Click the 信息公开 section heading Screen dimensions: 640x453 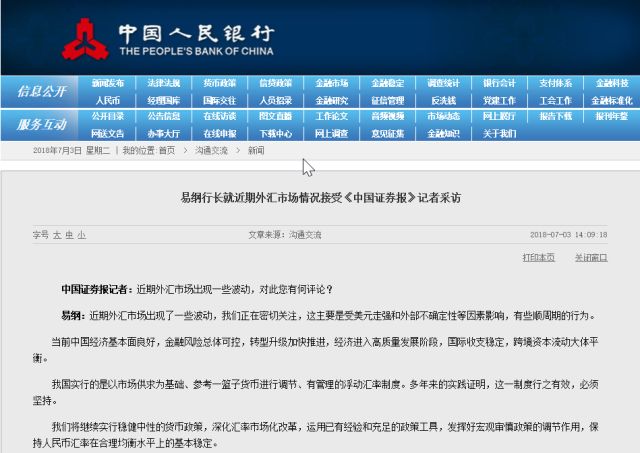coord(42,91)
